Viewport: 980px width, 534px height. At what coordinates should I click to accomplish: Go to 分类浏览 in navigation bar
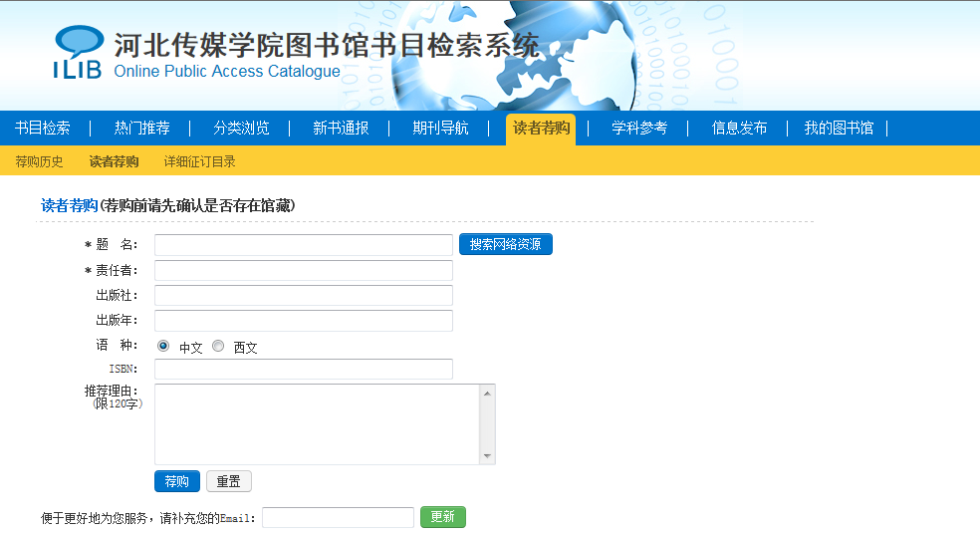pos(241,129)
